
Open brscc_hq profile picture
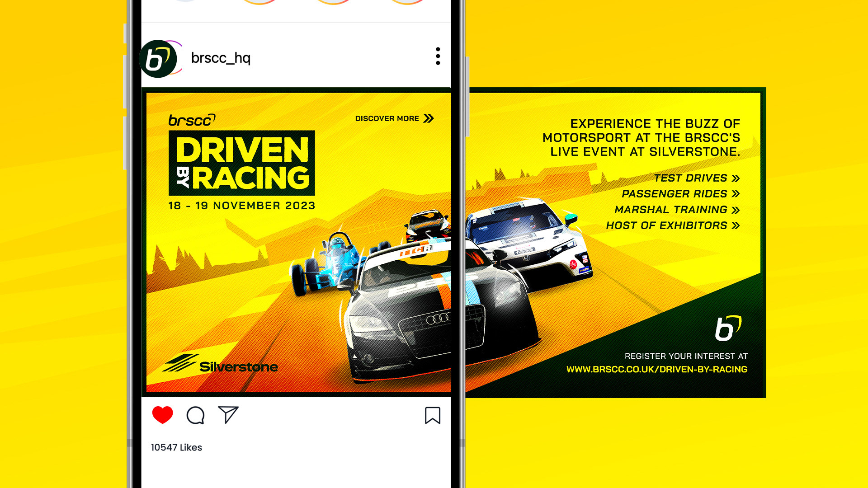coord(158,59)
